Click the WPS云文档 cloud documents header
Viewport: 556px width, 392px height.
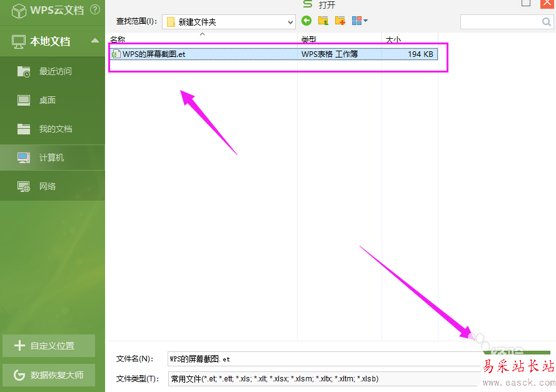[x=48, y=10]
